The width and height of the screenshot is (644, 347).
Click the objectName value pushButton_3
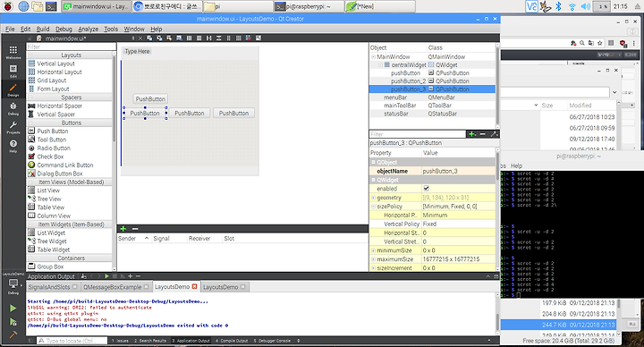(x=440, y=171)
